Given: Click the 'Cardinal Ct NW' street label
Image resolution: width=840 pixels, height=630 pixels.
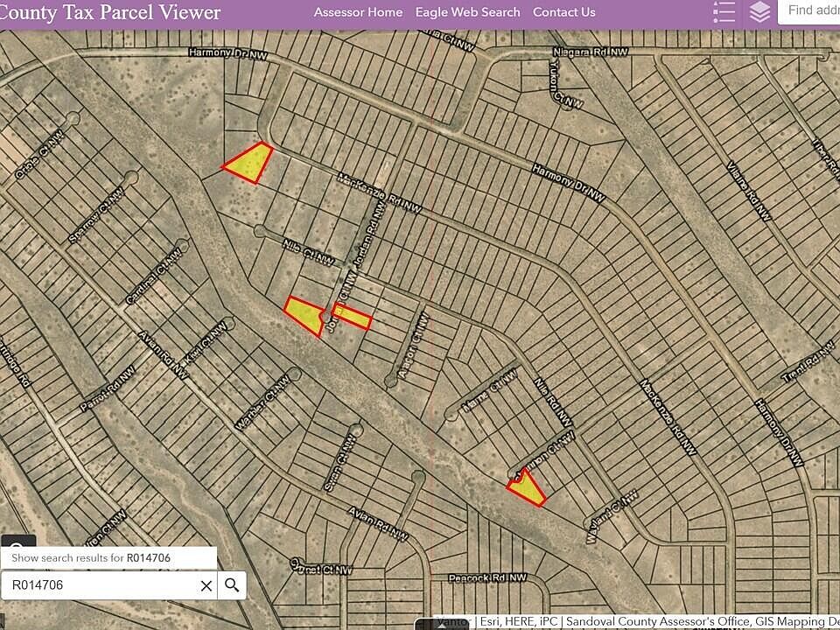Looking at the screenshot, I should point(154,277).
